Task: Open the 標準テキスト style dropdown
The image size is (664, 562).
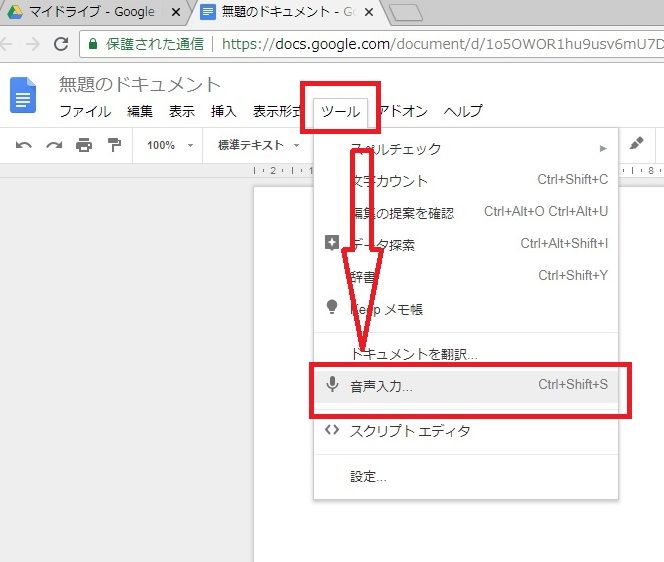Action: click(258, 145)
